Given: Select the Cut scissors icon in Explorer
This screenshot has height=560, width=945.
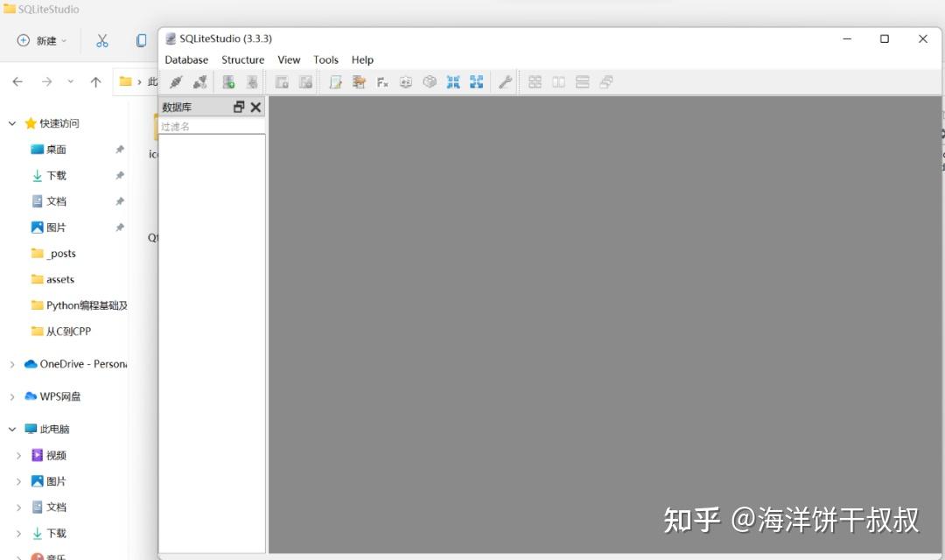Looking at the screenshot, I should click(102, 40).
